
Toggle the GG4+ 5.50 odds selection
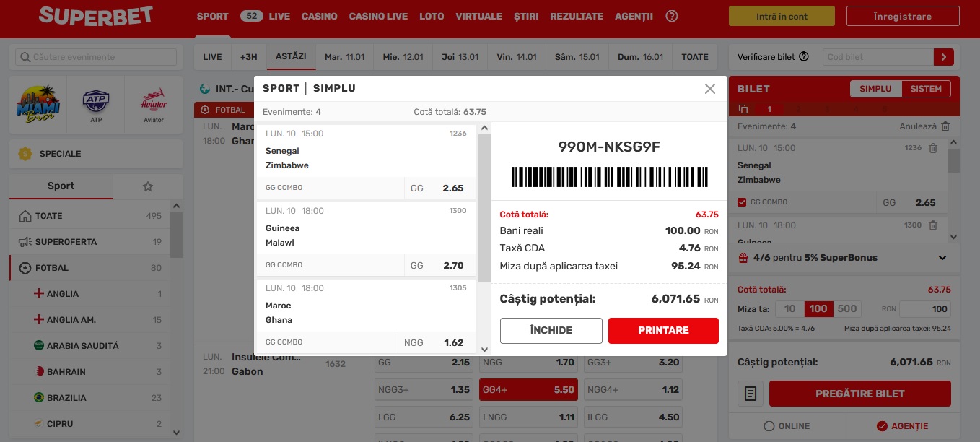tap(528, 390)
